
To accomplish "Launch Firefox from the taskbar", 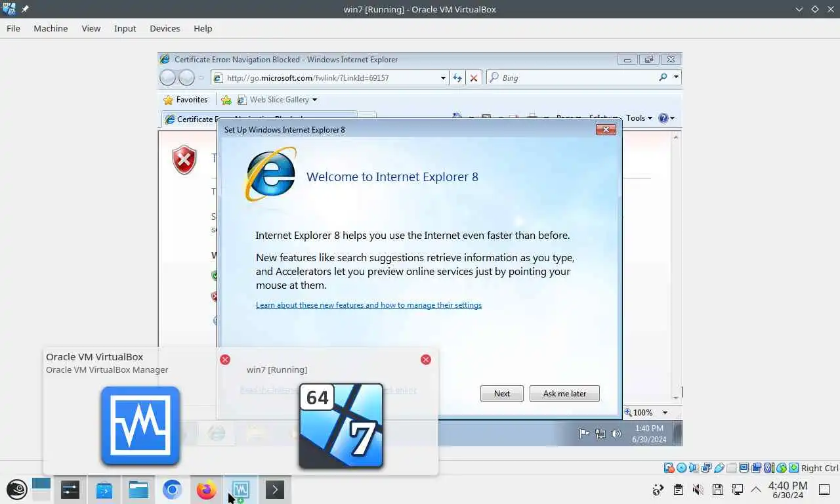I will pyautogui.click(x=207, y=490).
